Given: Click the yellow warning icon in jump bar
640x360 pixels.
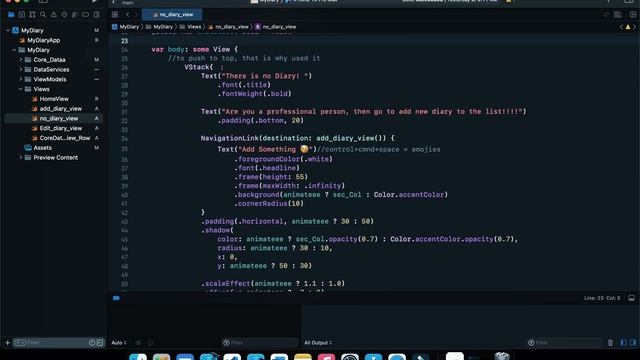Looking at the screenshot, I should click(x=628, y=27).
